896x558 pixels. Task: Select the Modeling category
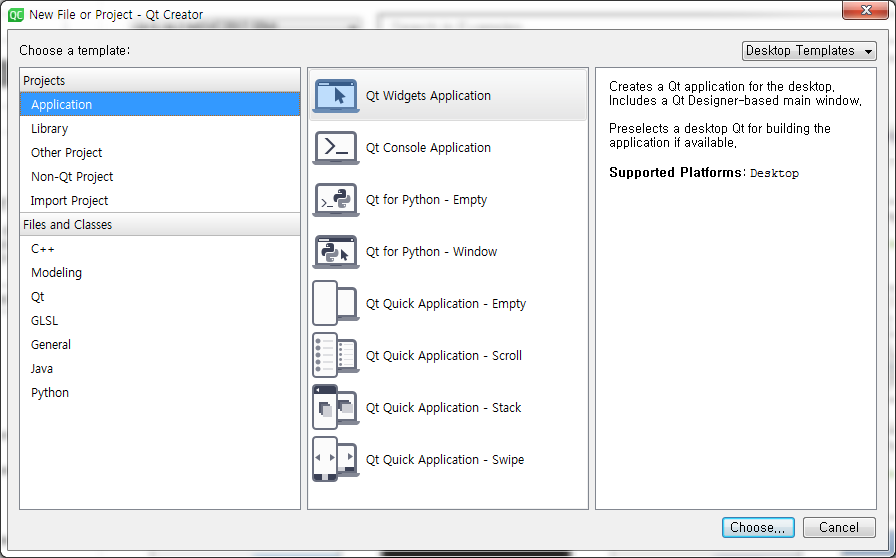click(160, 273)
